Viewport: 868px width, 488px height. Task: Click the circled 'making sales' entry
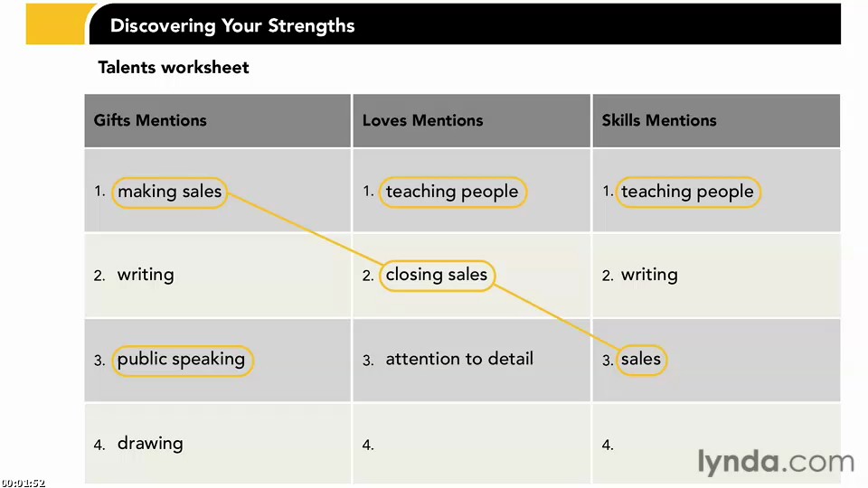[169, 192]
